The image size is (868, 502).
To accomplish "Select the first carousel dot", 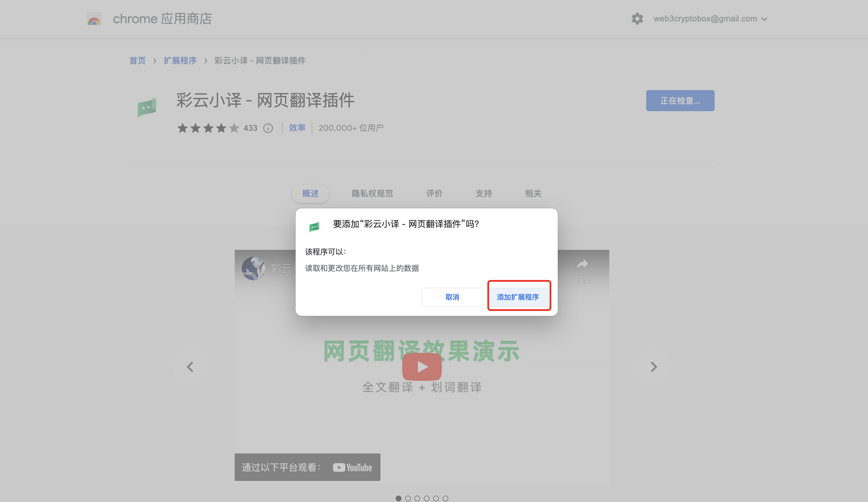I will click(399, 498).
